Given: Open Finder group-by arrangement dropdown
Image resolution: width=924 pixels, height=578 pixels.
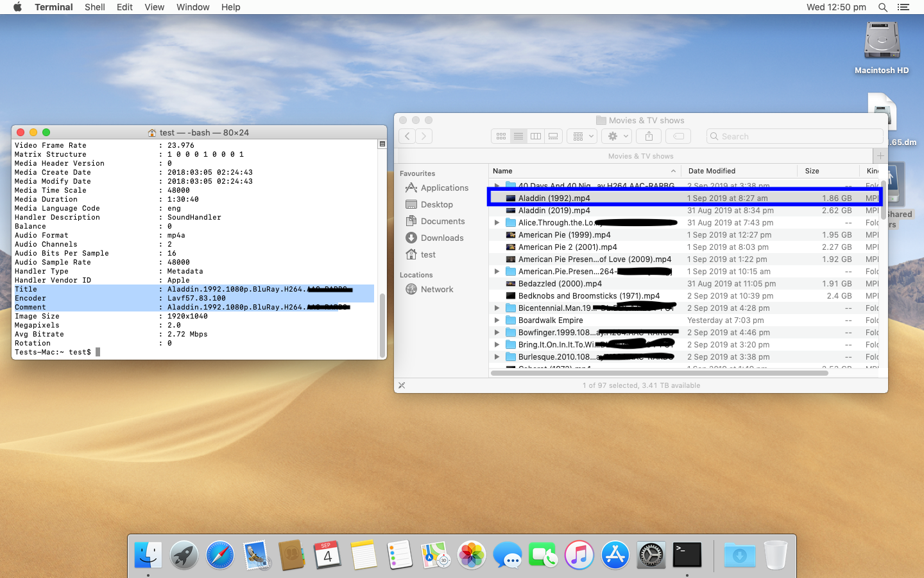Looking at the screenshot, I should [583, 136].
